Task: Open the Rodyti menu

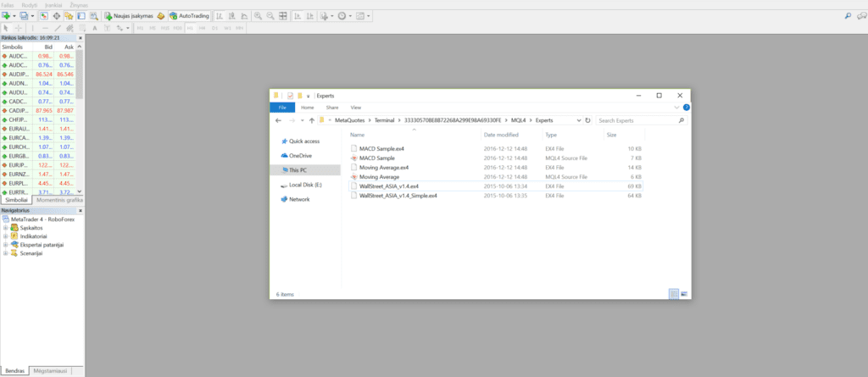Action: (30, 4)
